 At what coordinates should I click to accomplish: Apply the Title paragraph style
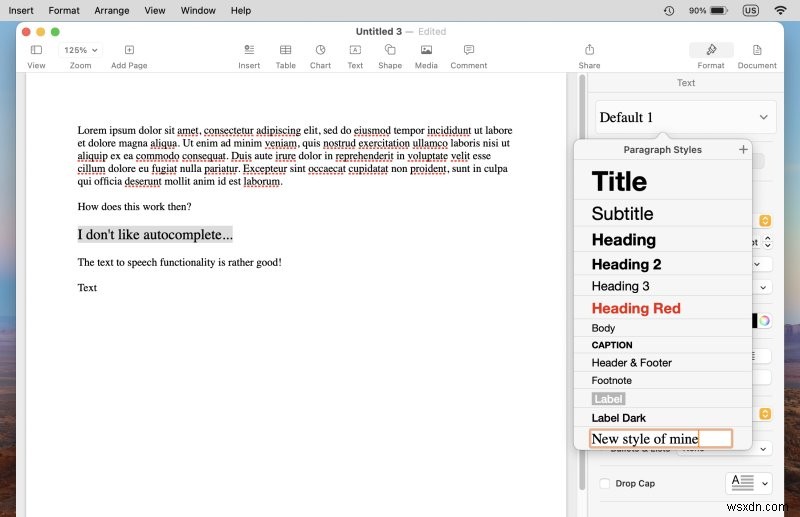[x=663, y=181]
